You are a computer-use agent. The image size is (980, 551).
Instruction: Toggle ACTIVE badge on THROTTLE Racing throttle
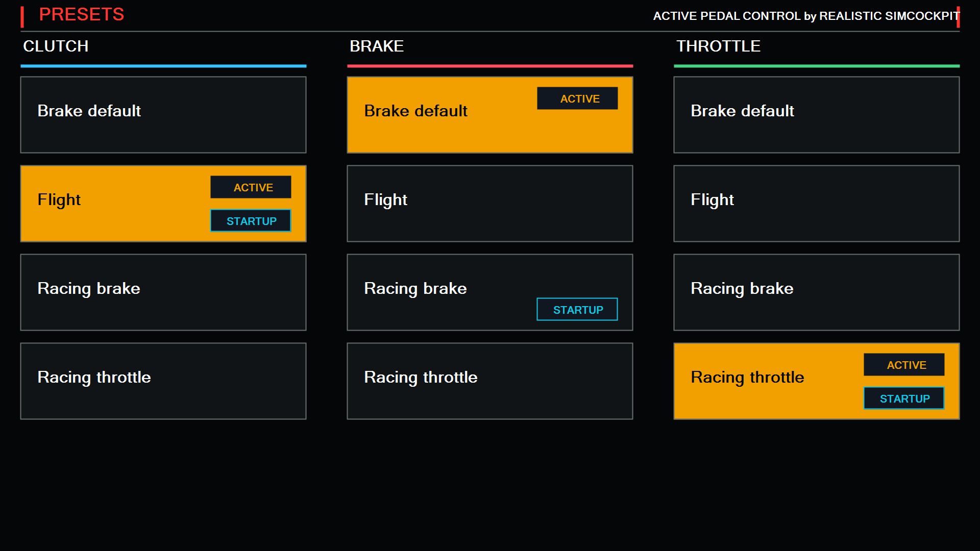click(x=904, y=365)
